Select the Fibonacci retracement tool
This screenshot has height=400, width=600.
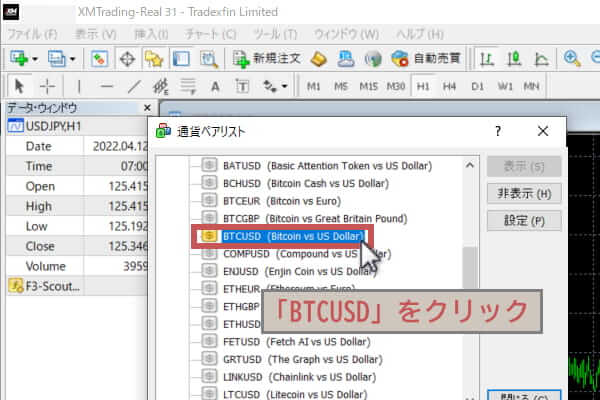coord(188,87)
